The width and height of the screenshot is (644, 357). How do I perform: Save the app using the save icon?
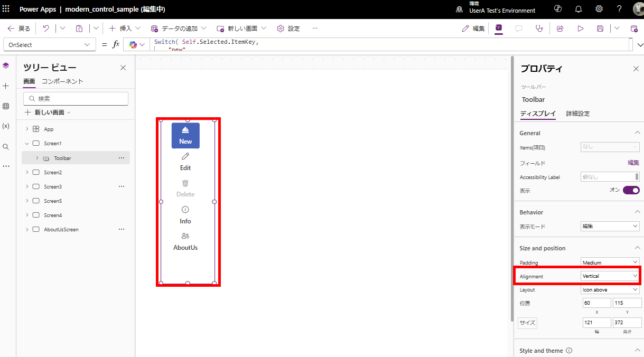pos(600,29)
